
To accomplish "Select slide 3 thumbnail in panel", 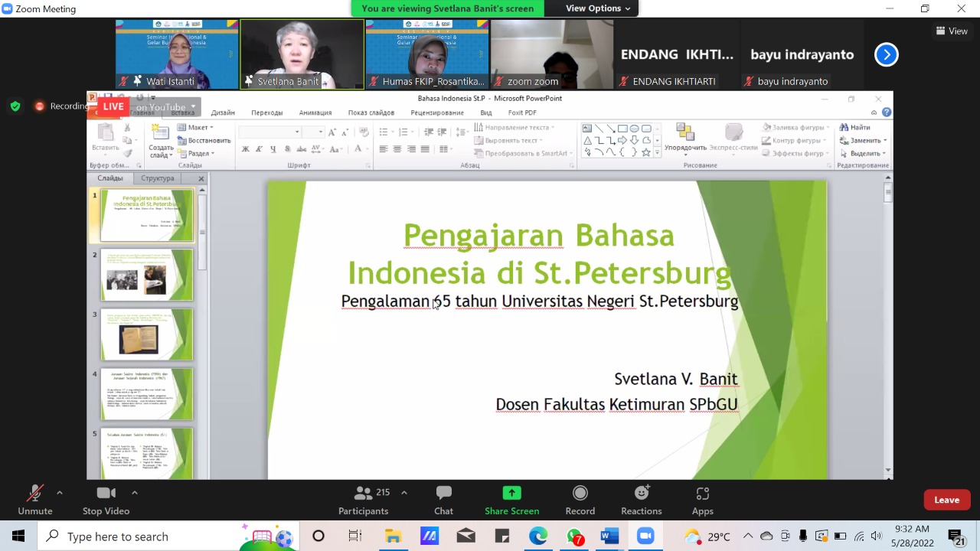I will [x=146, y=335].
